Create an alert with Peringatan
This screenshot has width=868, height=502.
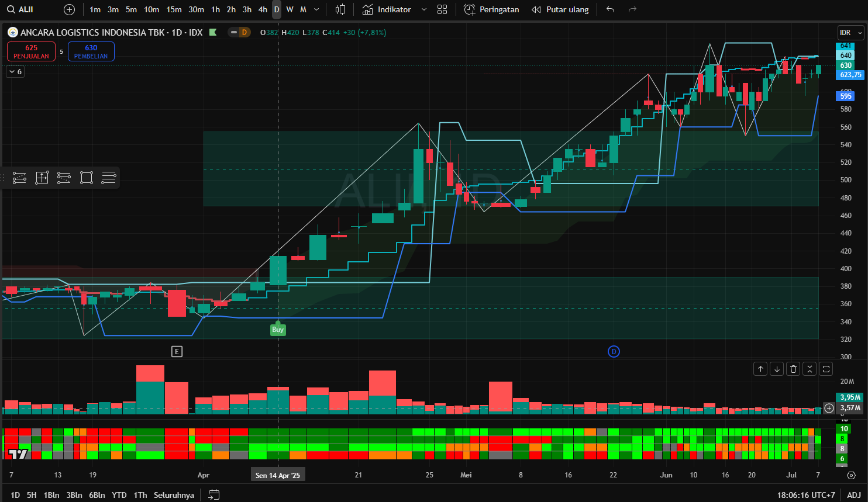pos(491,9)
